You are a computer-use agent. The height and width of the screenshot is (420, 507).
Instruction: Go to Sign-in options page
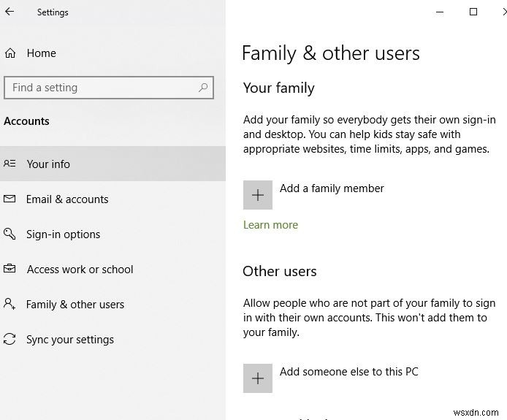pyautogui.click(x=64, y=234)
